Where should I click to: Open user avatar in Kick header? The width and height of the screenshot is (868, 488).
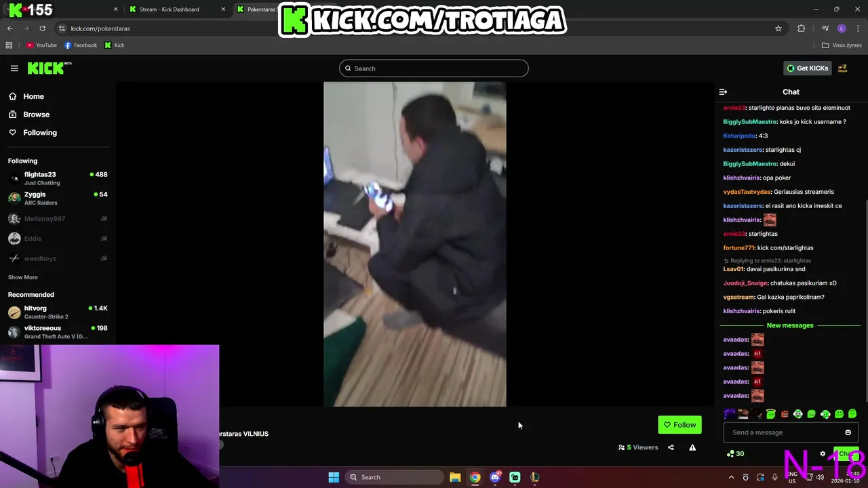click(842, 68)
